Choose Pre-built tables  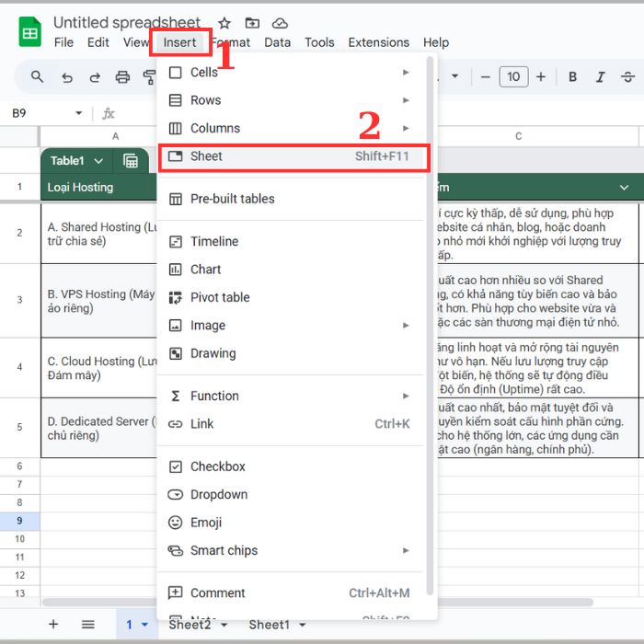click(x=292, y=199)
